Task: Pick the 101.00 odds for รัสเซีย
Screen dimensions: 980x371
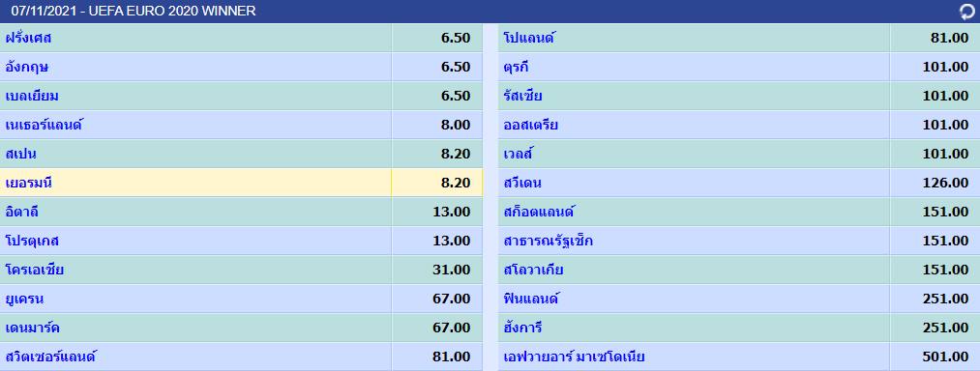Action: pos(945,96)
